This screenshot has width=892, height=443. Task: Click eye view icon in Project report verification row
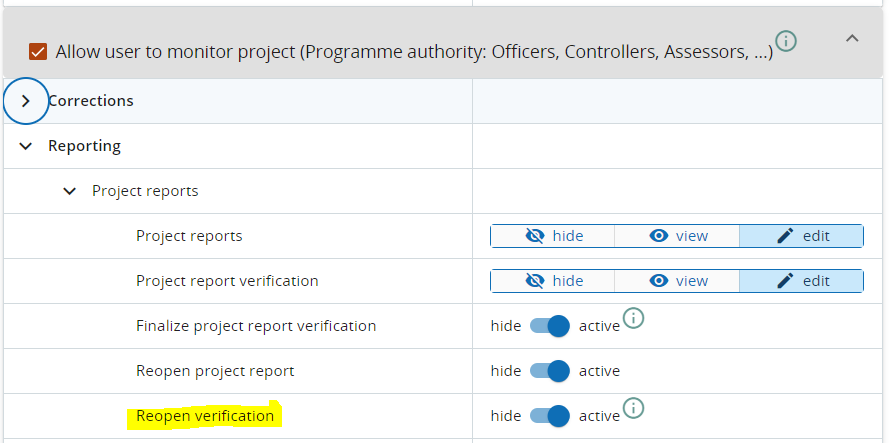coord(659,281)
